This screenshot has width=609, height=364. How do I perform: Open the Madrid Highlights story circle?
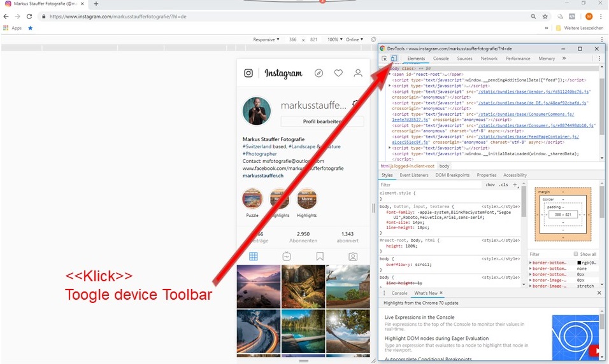(x=307, y=199)
